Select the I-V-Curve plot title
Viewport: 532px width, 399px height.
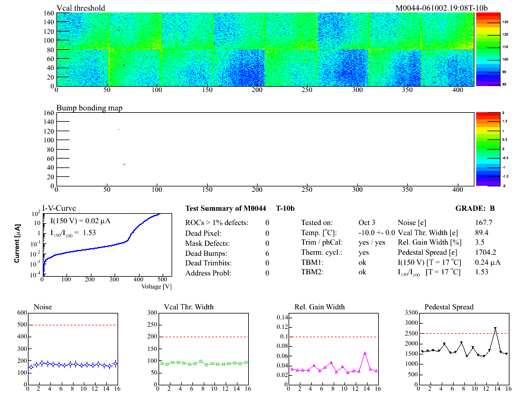coord(58,208)
